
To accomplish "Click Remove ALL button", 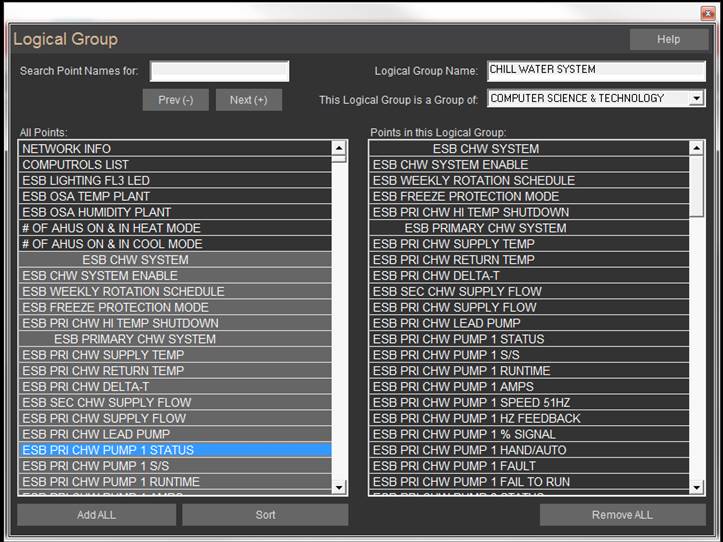I will tap(622, 515).
